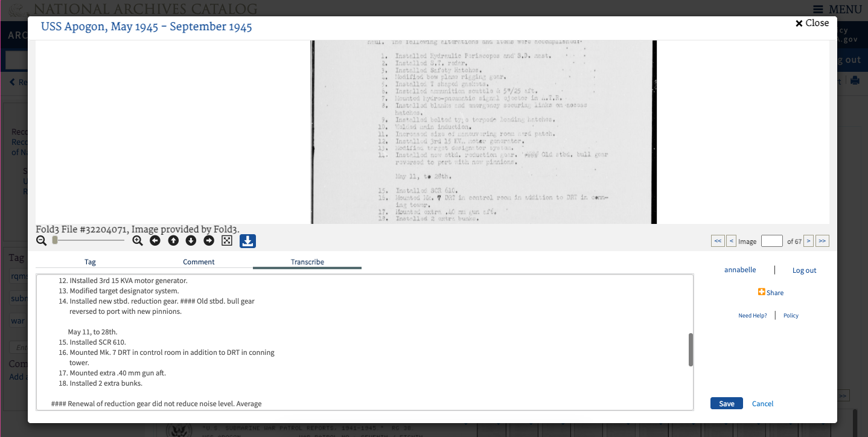Pan image up with the arrow icon

(173, 241)
